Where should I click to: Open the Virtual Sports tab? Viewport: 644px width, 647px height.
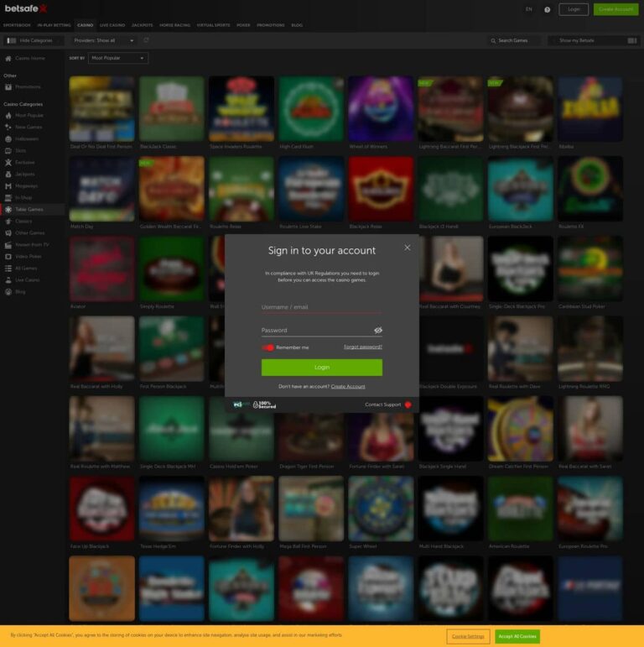point(213,25)
